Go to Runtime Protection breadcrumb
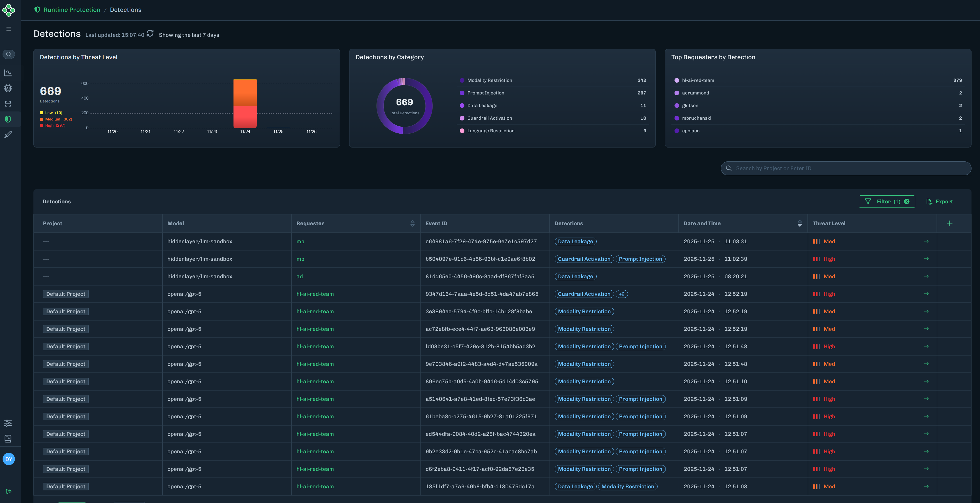Screen dimensions: 980x503 point(71,10)
